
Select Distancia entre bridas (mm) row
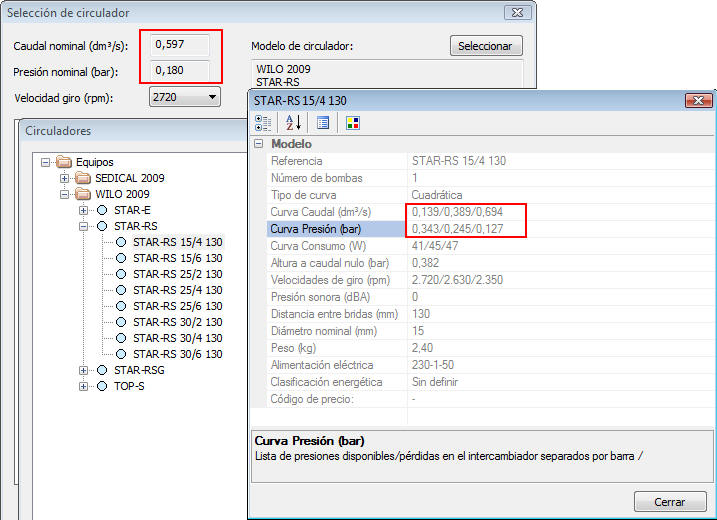(492, 314)
